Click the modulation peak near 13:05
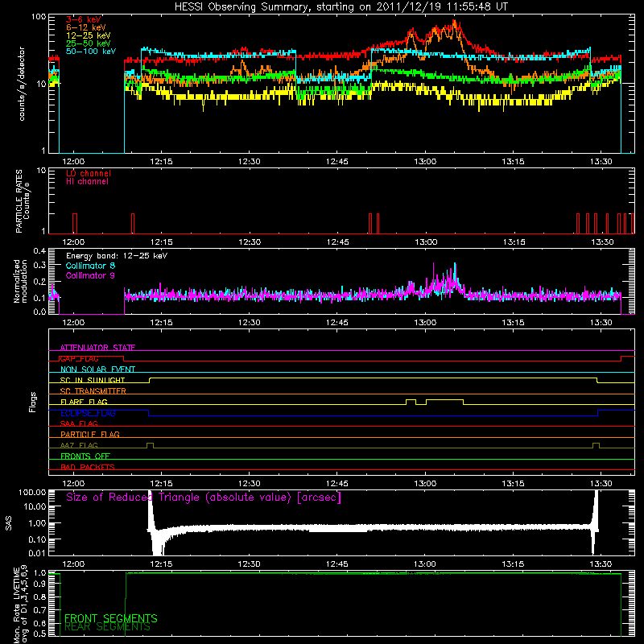Screen dimensions: 644x644 pos(454,273)
